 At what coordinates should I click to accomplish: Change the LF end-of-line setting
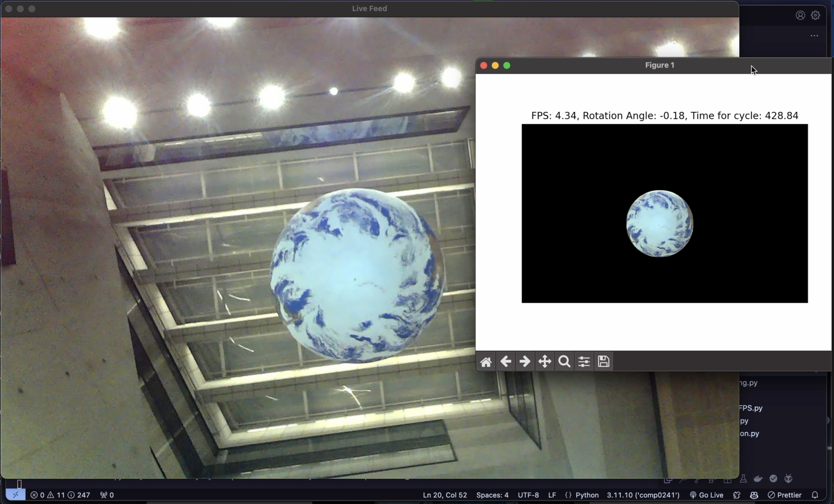pyautogui.click(x=552, y=495)
